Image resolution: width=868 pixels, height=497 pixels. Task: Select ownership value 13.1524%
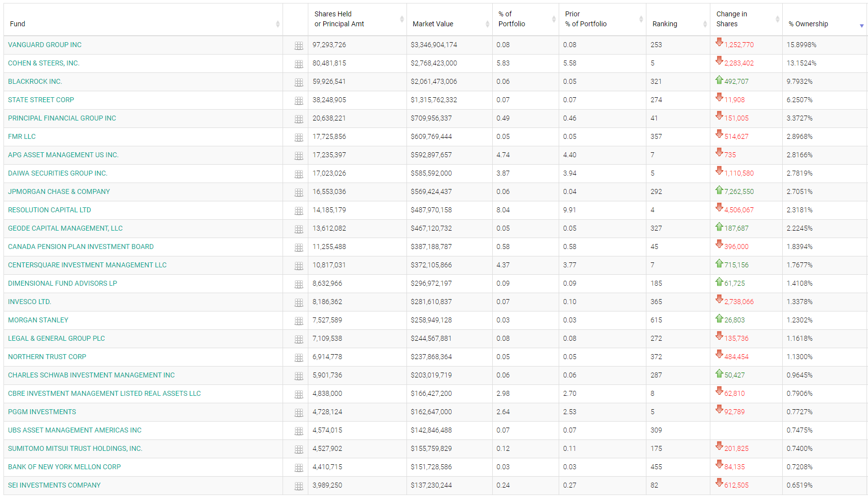click(x=802, y=63)
